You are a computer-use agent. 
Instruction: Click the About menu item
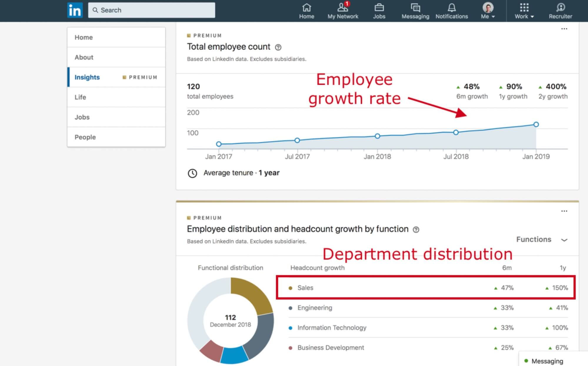click(x=84, y=57)
